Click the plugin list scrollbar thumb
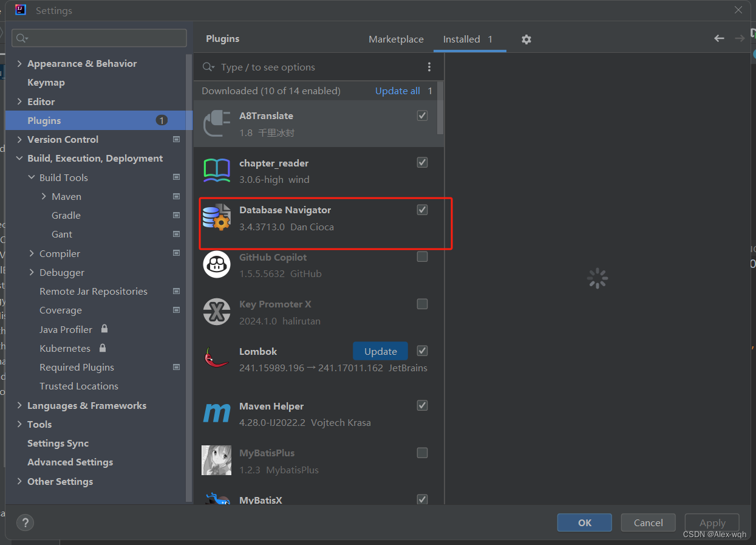Screen dimensions: 756x545 441,108
